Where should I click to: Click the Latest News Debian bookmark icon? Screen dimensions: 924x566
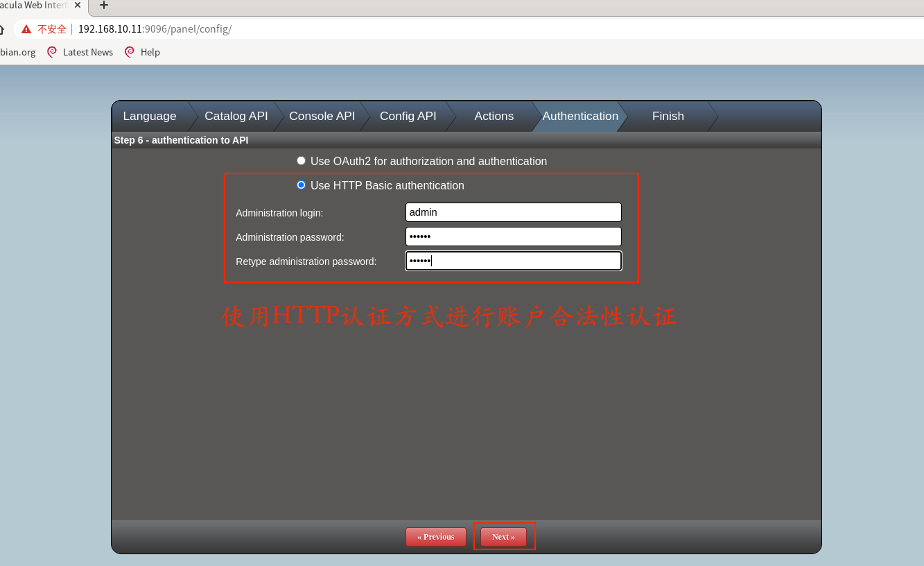(52, 52)
